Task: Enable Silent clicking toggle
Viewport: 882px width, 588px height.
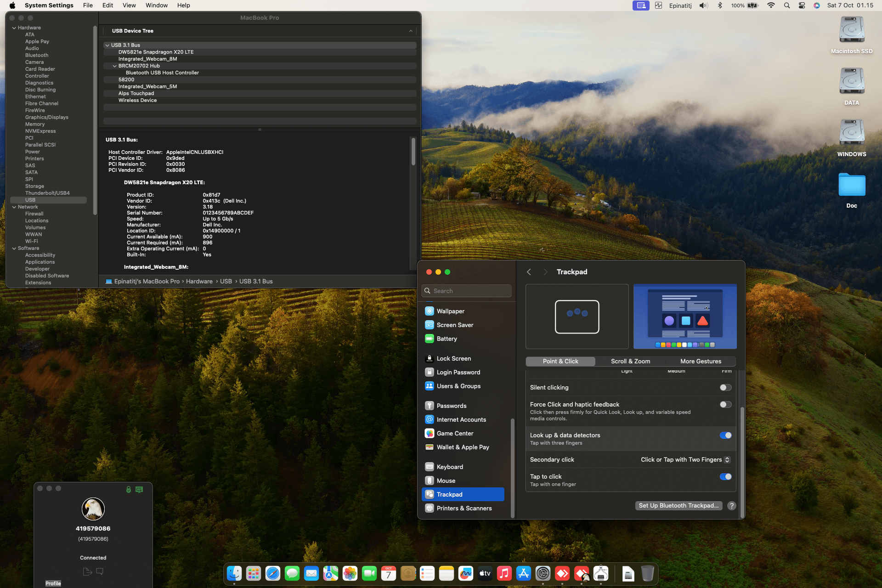Action: (725, 388)
